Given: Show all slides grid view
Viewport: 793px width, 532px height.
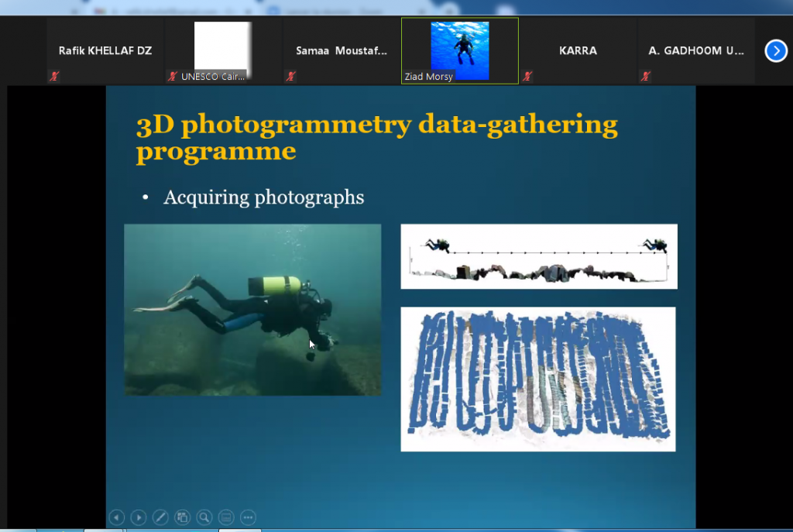Looking at the screenshot, I should click(x=183, y=517).
